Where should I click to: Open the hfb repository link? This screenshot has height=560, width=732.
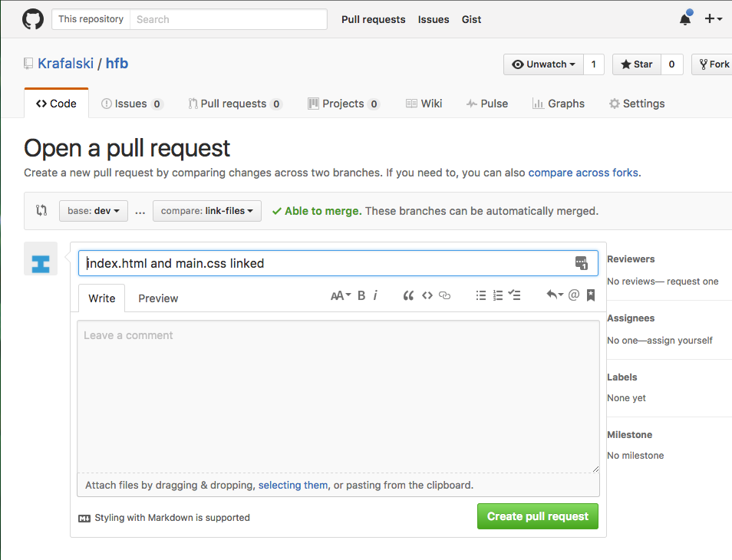coord(117,64)
